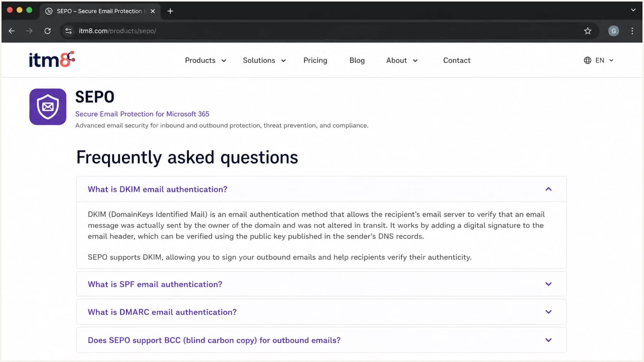Click the browser forward arrow
The image size is (644, 362).
coord(29,31)
